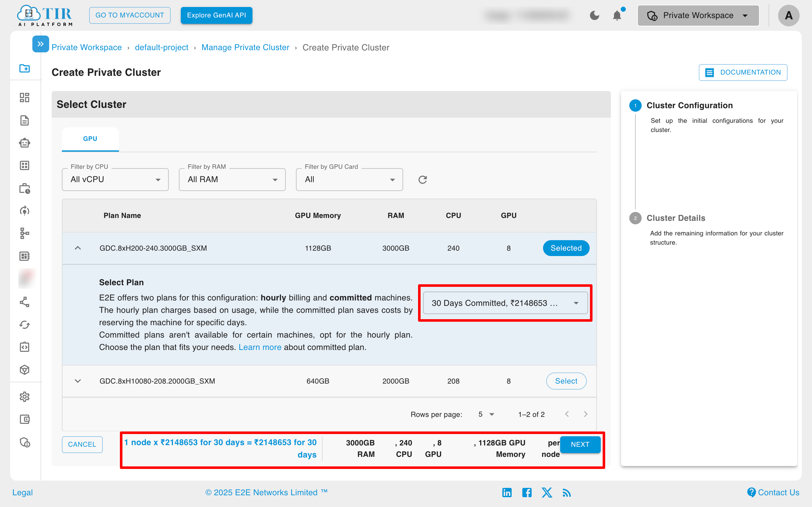Open the user avatar A menu

[x=789, y=16]
